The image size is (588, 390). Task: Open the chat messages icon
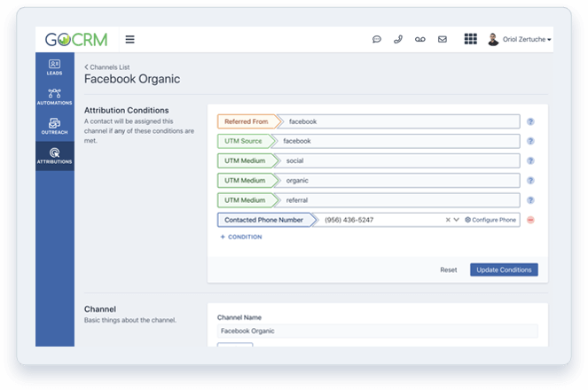click(x=377, y=39)
